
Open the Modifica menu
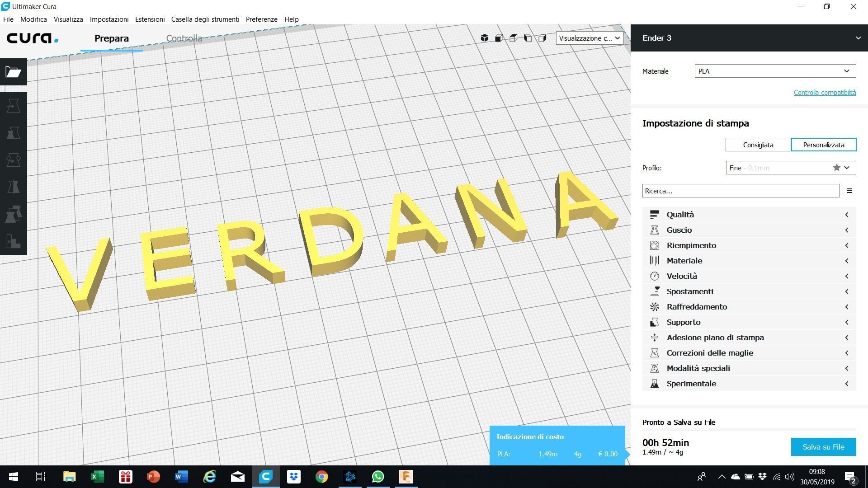point(33,19)
